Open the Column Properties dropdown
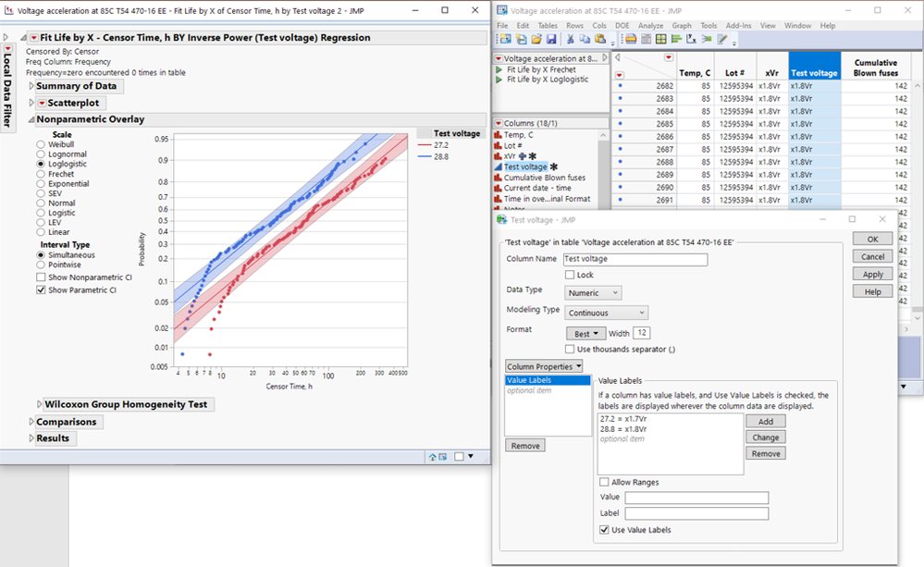Image resolution: width=924 pixels, height=567 pixels. click(x=544, y=366)
